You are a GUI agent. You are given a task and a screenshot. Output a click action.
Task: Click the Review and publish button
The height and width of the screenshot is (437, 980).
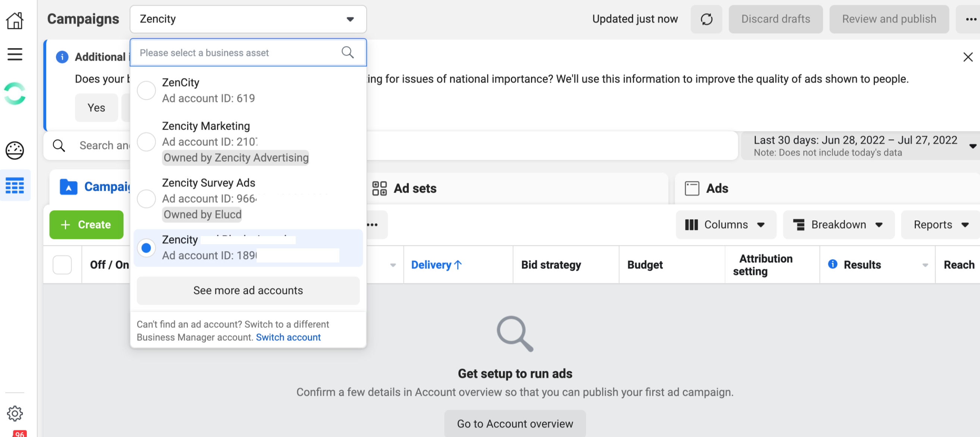889,19
